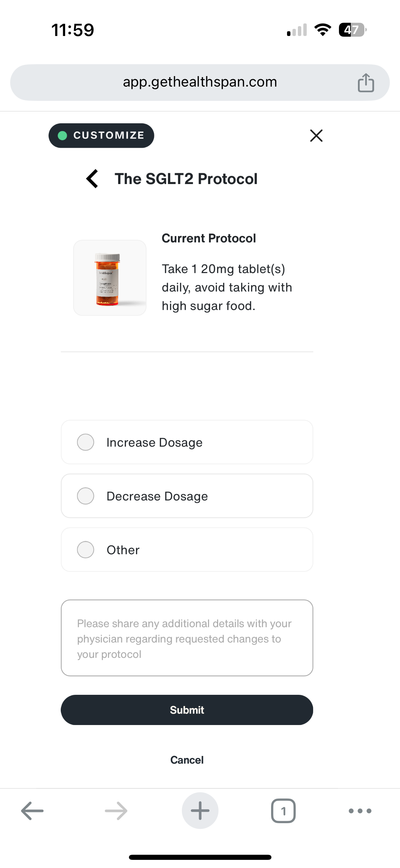Tap the browser back arrow
Screen dimensions: 400x868
coord(32,811)
